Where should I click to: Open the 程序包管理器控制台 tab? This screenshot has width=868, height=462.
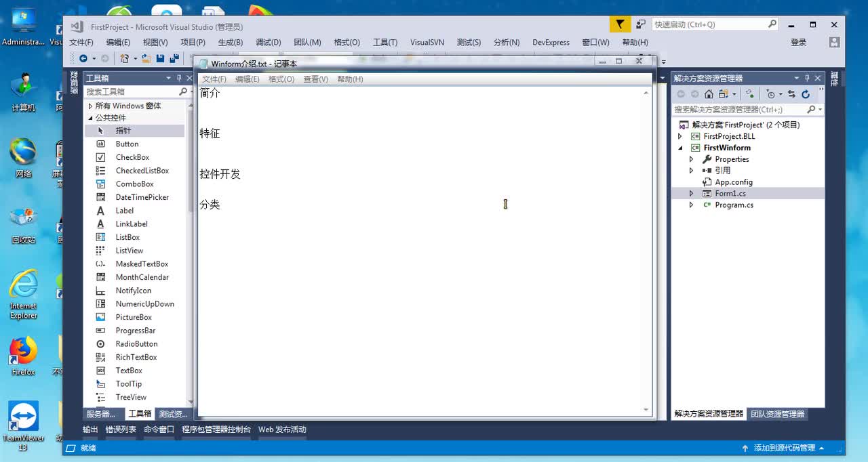(x=216, y=429)
